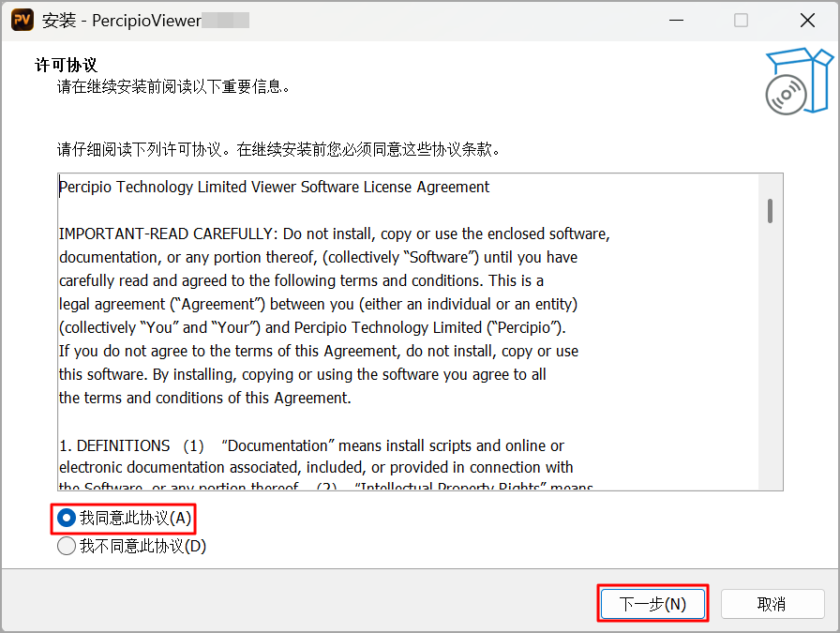Click the line starting "1. DEFINITIONS"

(x=311, y=446)
